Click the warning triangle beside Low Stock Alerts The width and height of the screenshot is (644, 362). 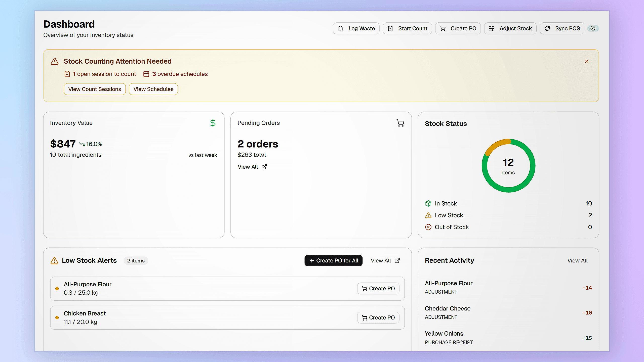coord(54,261)
